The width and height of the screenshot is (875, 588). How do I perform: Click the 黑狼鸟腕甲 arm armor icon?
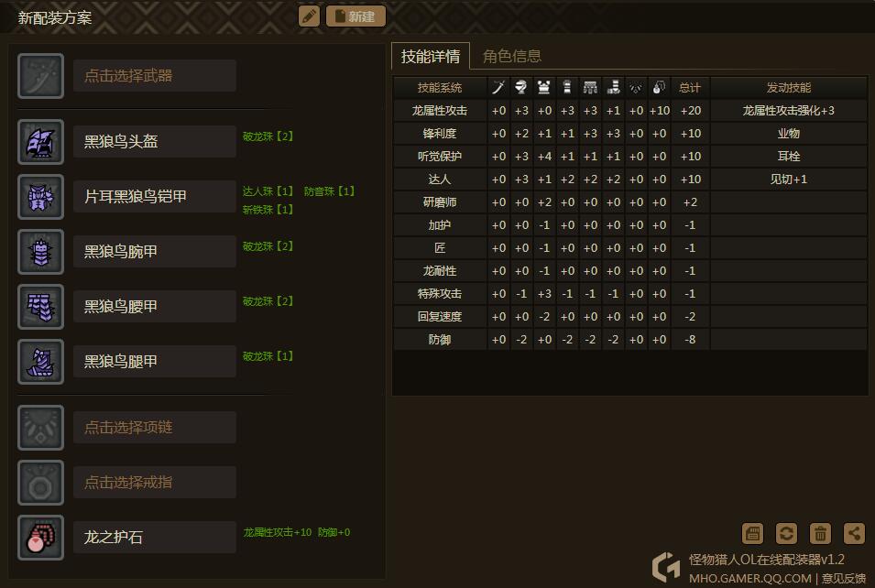pos(40,252)
